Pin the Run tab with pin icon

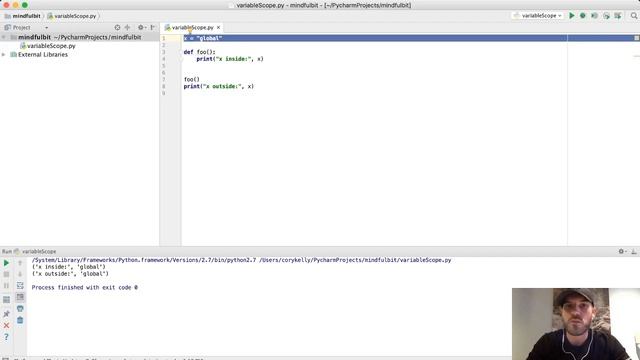6,314
